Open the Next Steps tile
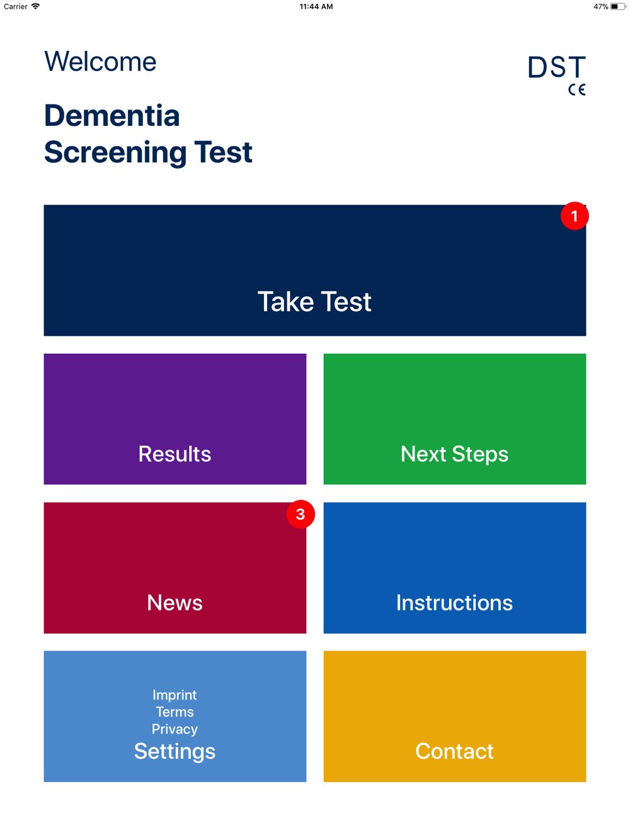 454,419
